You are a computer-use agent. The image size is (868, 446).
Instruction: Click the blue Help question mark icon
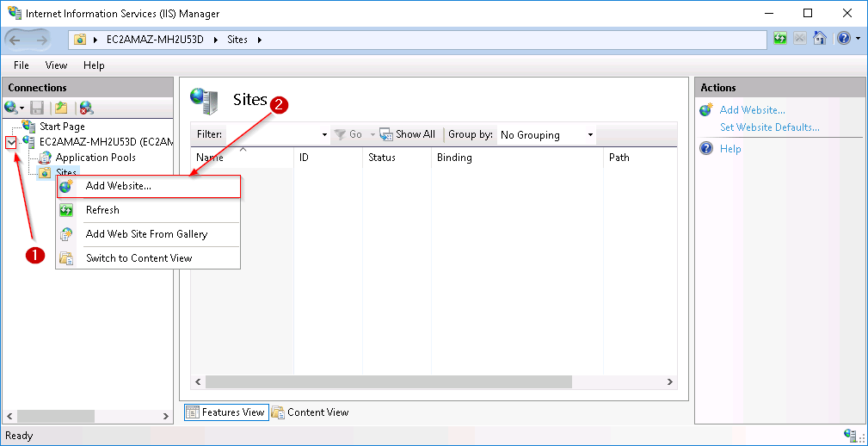tap(844, 39)
